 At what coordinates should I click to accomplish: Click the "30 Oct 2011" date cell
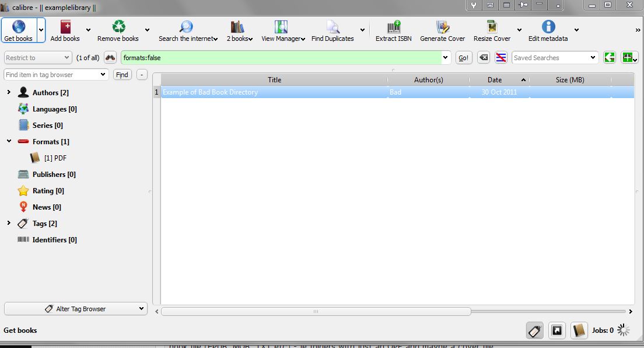coord(499,92)
